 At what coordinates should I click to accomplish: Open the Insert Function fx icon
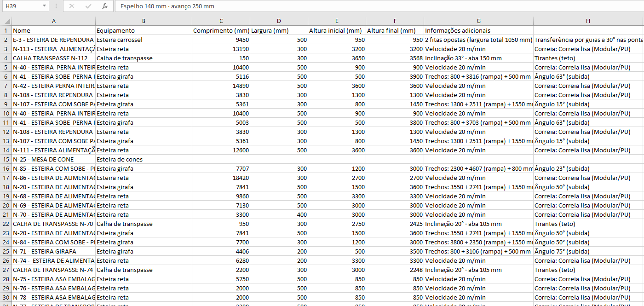coord(105,6)
